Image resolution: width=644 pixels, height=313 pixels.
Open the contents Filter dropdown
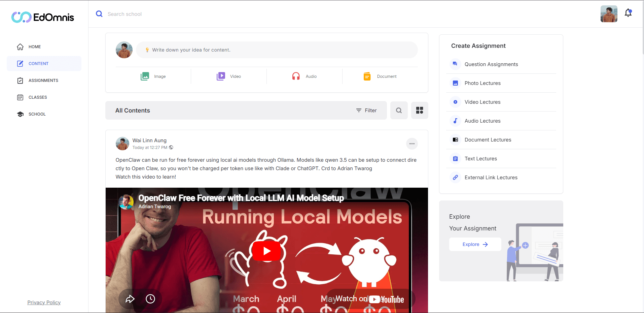point(366,111)
